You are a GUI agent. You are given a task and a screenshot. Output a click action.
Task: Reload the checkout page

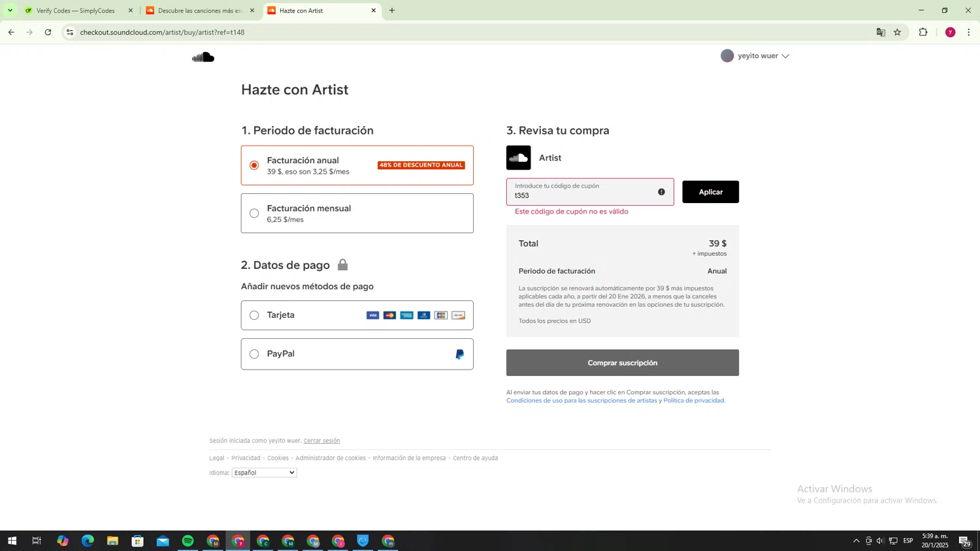click(48, 32)
